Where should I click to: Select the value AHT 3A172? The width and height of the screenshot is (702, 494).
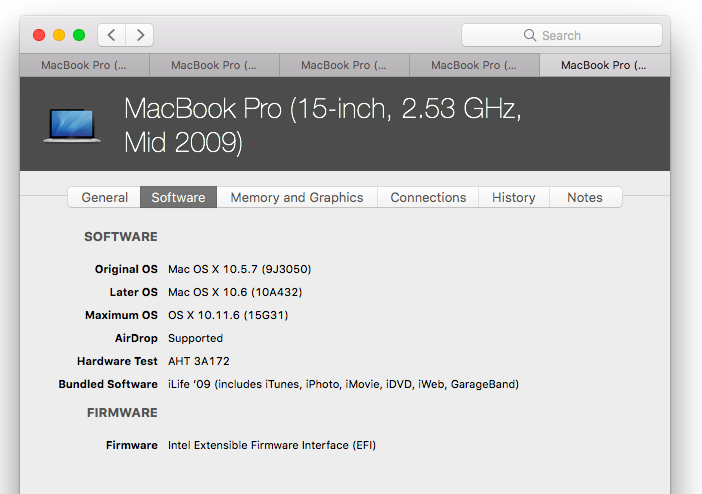199,361
